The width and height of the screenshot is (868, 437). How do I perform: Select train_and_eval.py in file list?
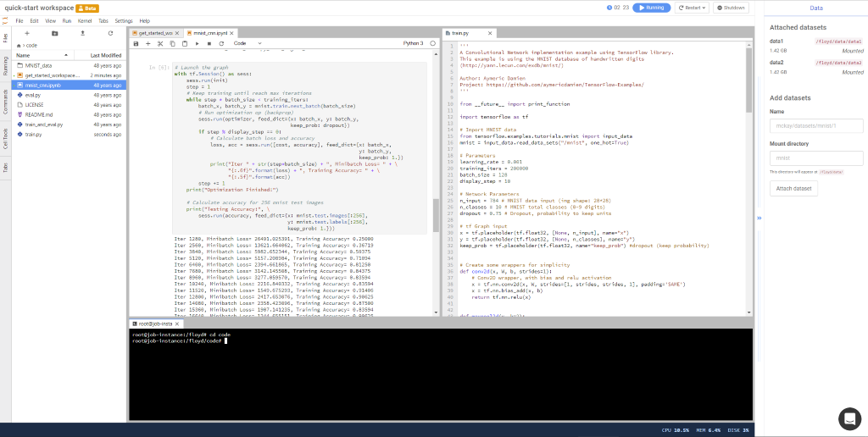(x=70, y=124)
